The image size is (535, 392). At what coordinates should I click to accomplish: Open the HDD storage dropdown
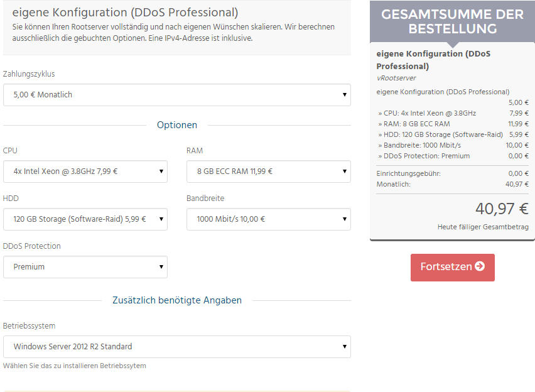click(x=85, y=219)
